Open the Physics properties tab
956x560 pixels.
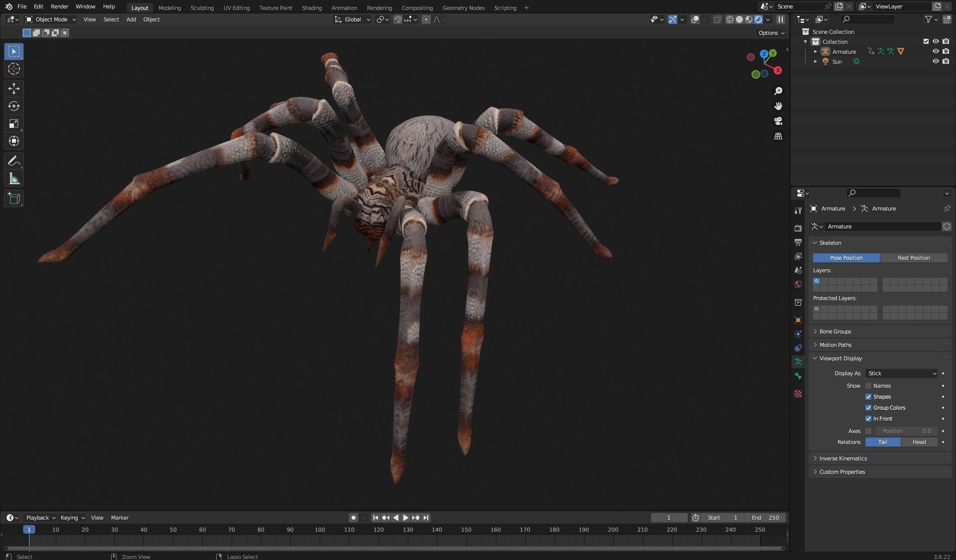coord(798,334)
